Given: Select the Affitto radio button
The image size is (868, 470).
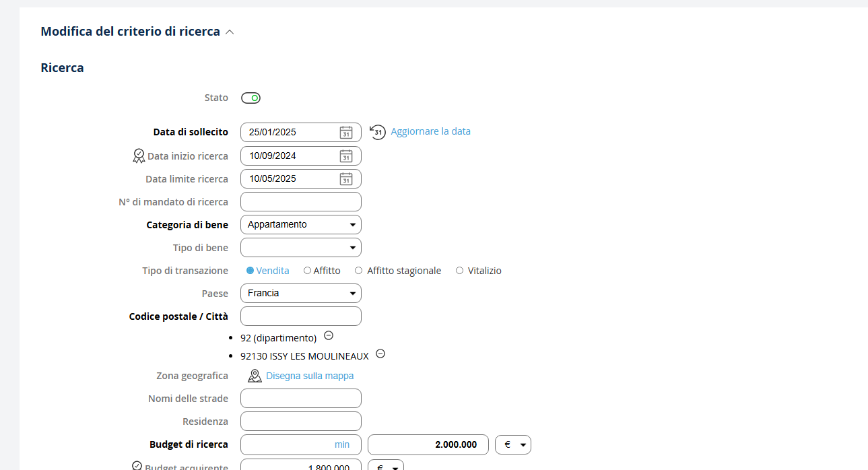Looking at the screenshot, I should click(307, 271).
